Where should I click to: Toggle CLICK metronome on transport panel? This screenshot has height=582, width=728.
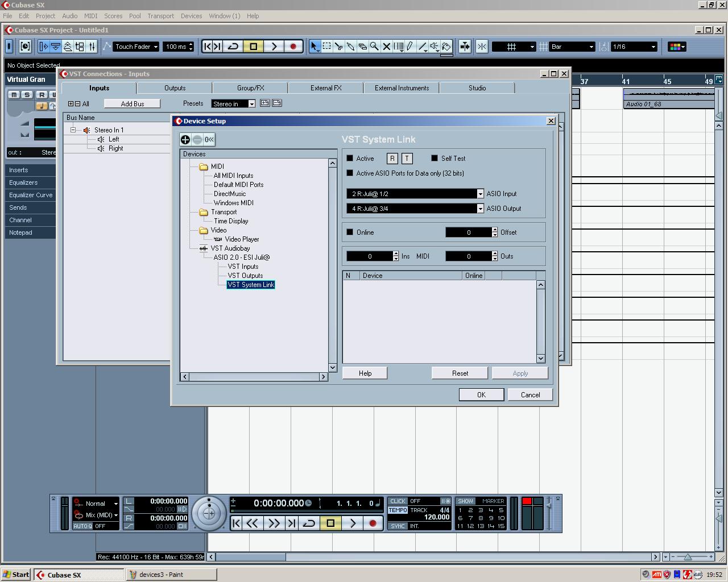(398, 501)
